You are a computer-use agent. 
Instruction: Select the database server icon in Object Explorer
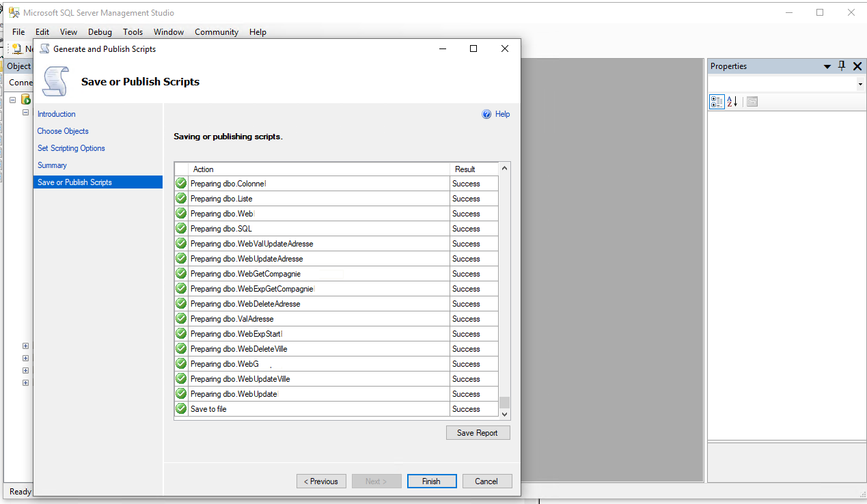click(x=26, y=100)
